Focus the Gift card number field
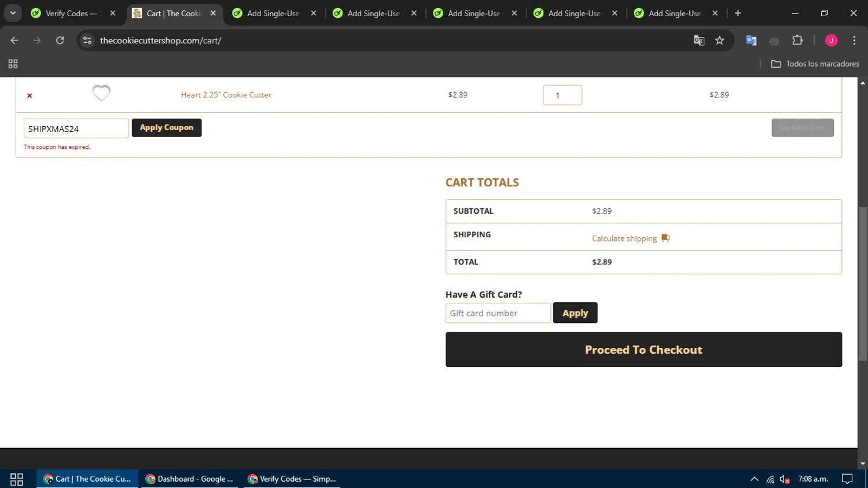Image resolution: width=868 pixels, height=488 pixels. click(498, 313)
